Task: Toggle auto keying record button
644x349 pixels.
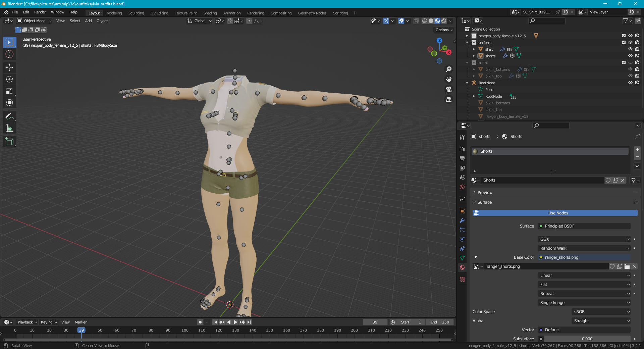Action: pyautogui.click(x=200, y=322)
